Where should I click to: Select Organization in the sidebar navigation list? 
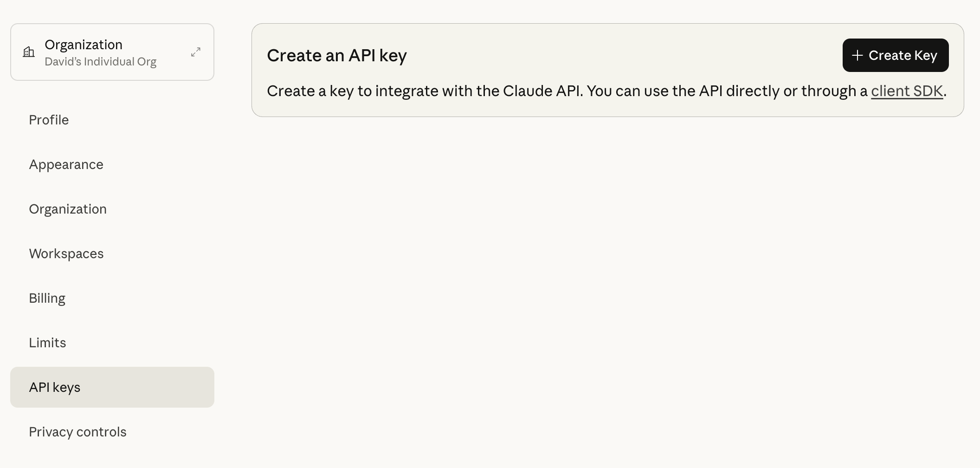pyautogui.click(x=68, y=209)
